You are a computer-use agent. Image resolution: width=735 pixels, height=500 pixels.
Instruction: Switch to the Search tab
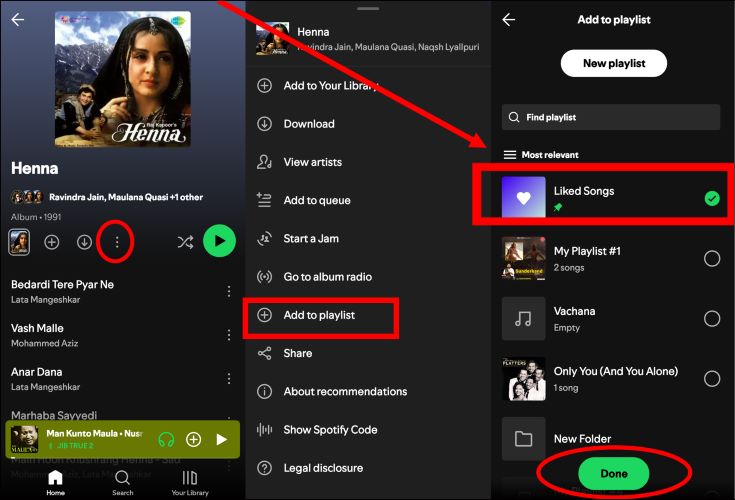coord(122,483)
